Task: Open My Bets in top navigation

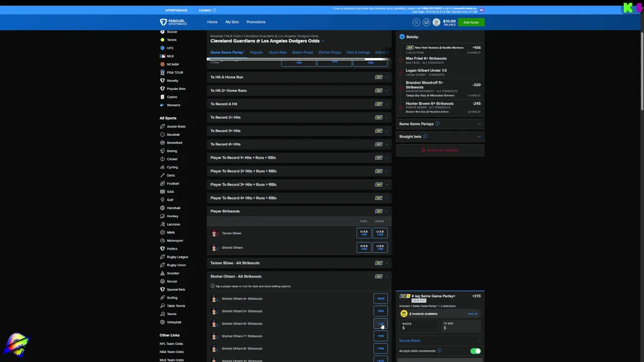Action: [x=232, y=22]
